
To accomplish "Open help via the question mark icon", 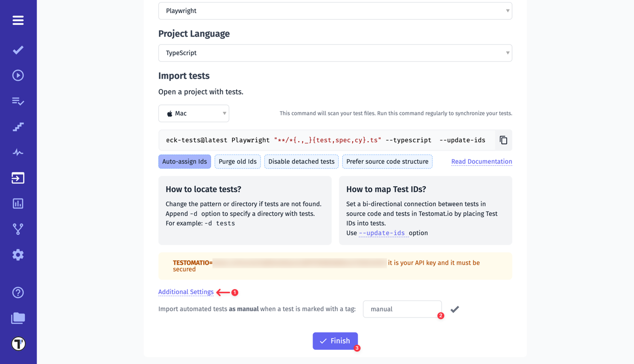I will 18,292.
